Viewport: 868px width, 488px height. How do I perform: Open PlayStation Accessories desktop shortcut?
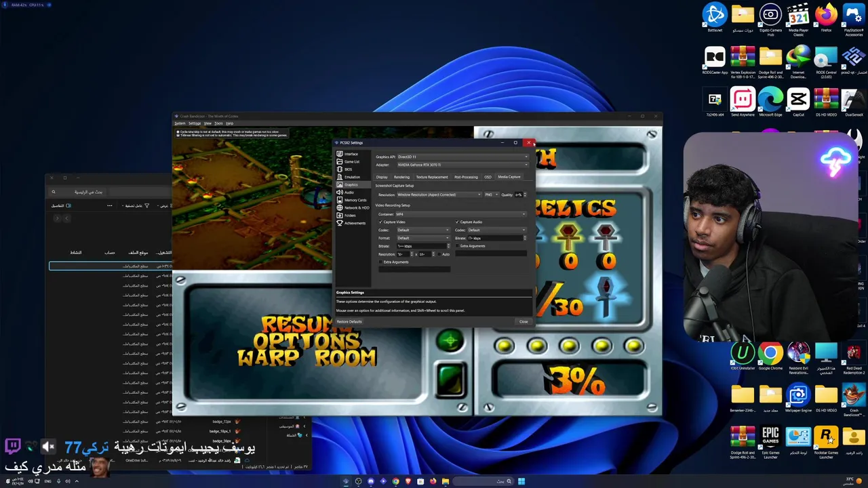854,18
